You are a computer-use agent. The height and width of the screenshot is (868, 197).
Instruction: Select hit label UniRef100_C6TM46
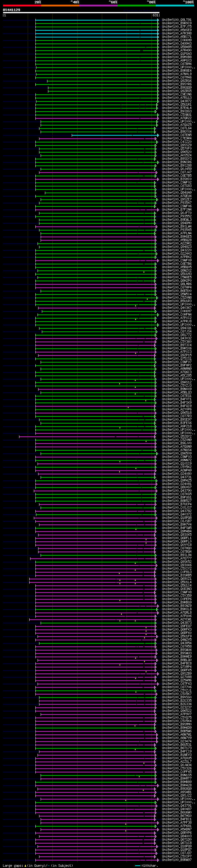pos(177,78)
